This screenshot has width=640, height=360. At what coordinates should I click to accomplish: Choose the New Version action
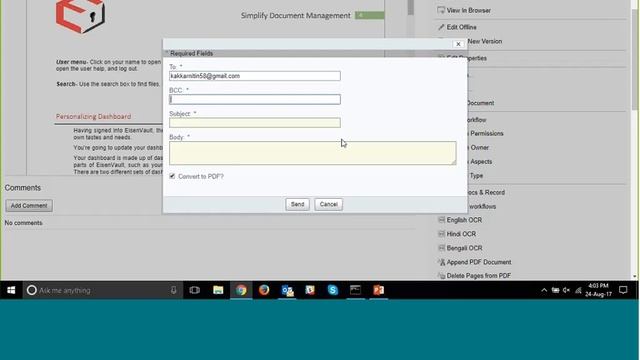(x=485, y=41)
